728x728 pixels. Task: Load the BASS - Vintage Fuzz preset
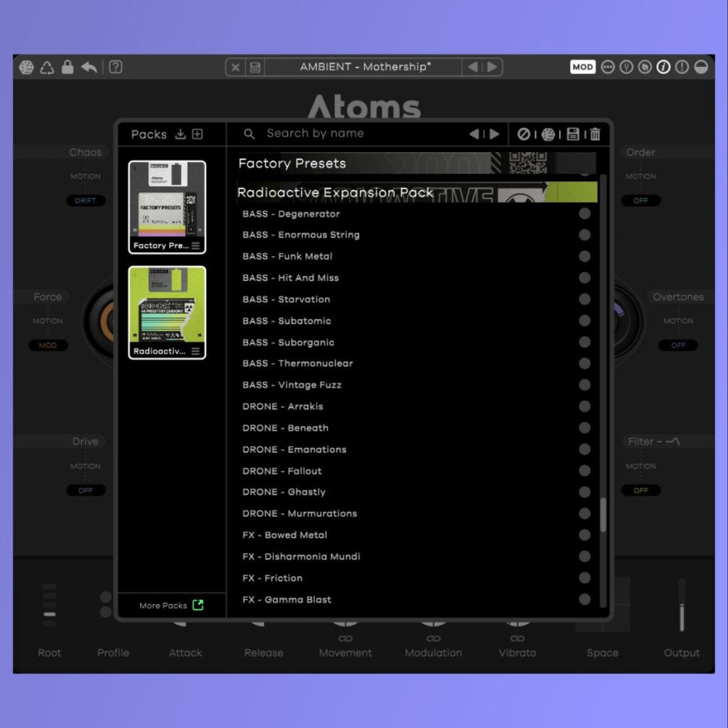(292, 385)
